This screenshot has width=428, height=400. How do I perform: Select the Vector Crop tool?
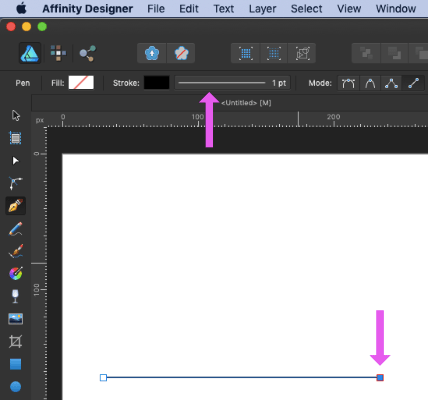(x=16, y=342)
